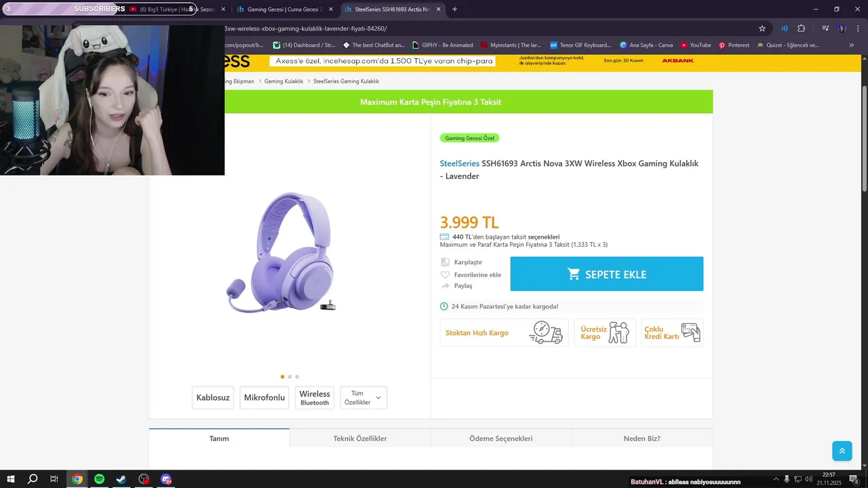Expand the Tüm Özellikler dropdown
Viewport: 868px width, 488px height.
click(x=363, y=398)
